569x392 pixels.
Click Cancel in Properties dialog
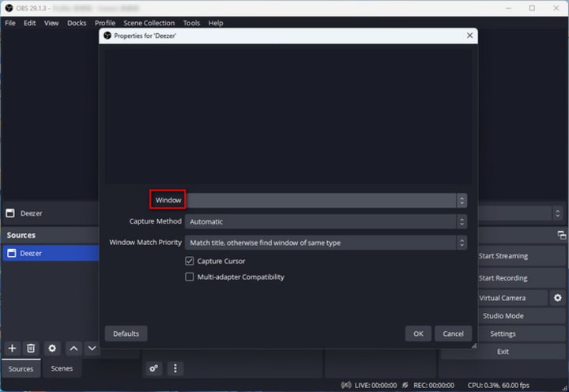[x=453, y=334]
